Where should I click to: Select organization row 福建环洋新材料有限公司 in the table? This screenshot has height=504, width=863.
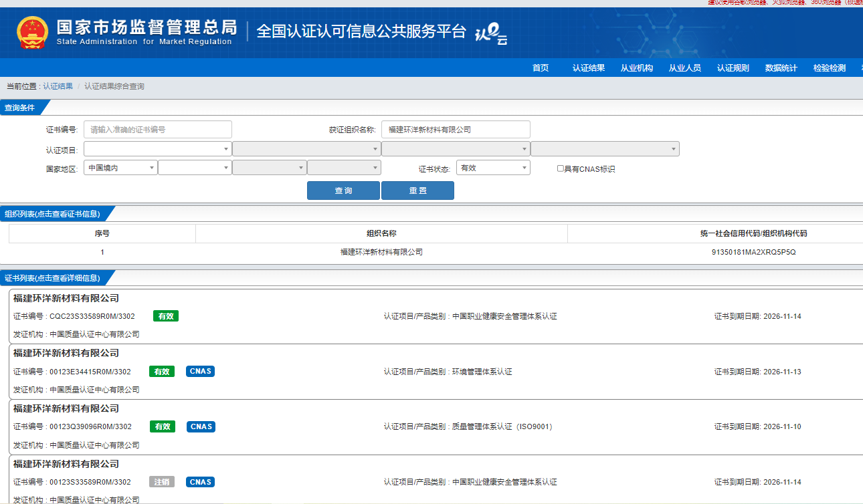pos(381,253)
